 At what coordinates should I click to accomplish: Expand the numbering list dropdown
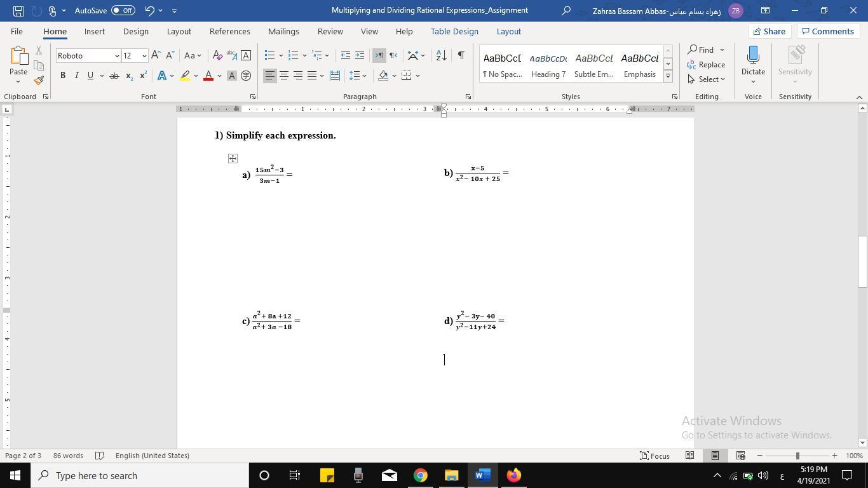305,56
